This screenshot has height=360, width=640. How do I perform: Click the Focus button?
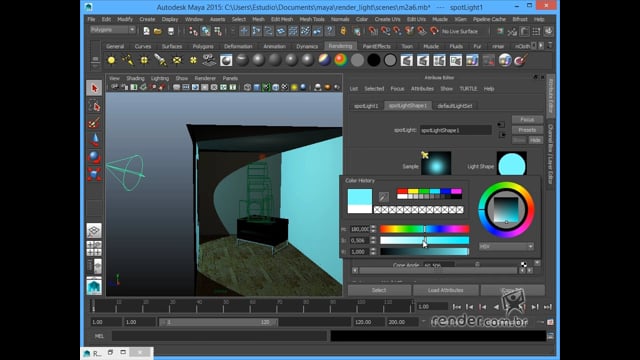tap(527, 120)
